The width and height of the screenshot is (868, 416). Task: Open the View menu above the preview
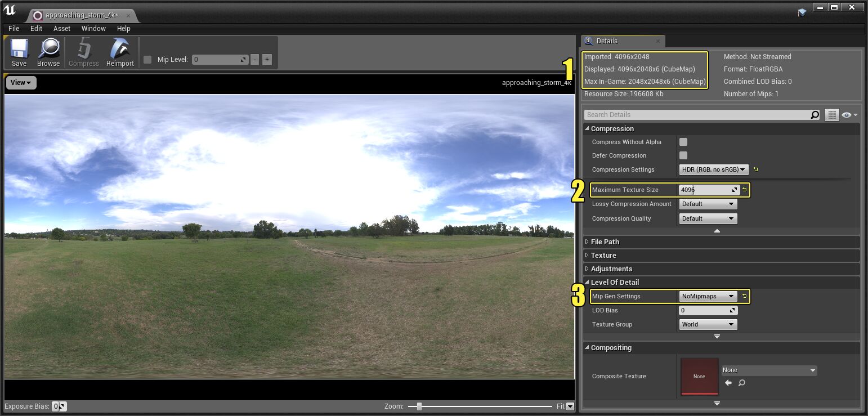20,82
